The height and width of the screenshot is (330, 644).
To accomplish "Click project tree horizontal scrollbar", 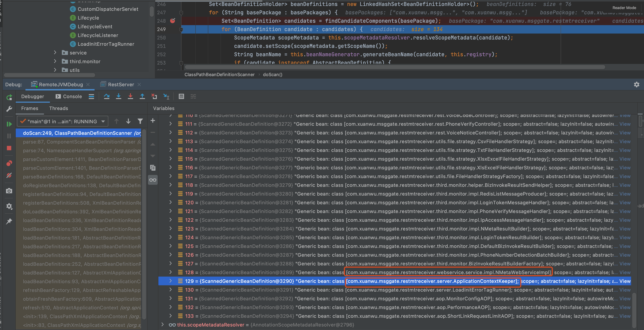I will (x=50, y=75).
